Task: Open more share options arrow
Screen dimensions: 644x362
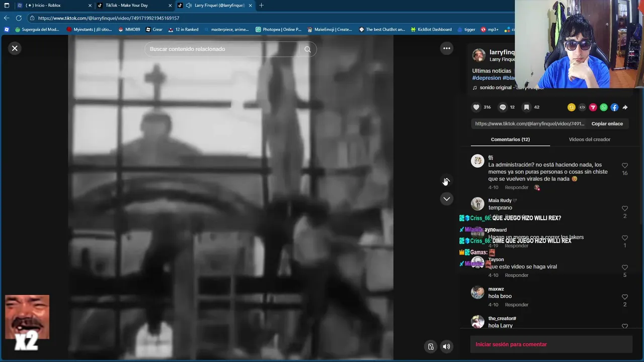Action: (625, 107)
